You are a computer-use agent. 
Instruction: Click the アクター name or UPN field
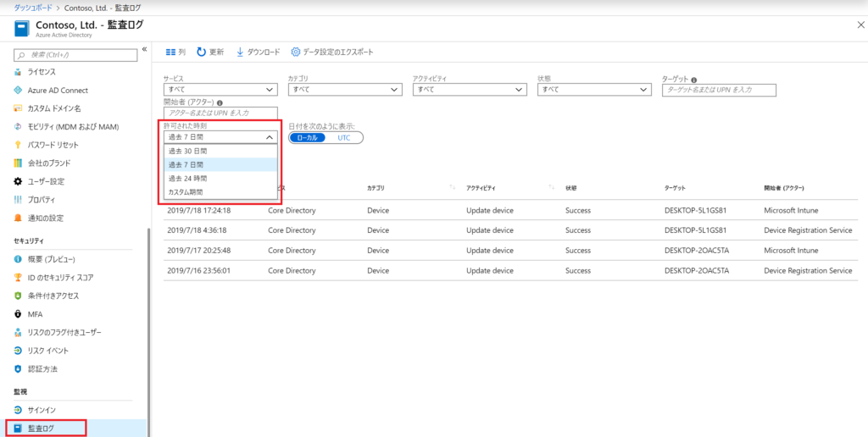[x=220, y=113]
